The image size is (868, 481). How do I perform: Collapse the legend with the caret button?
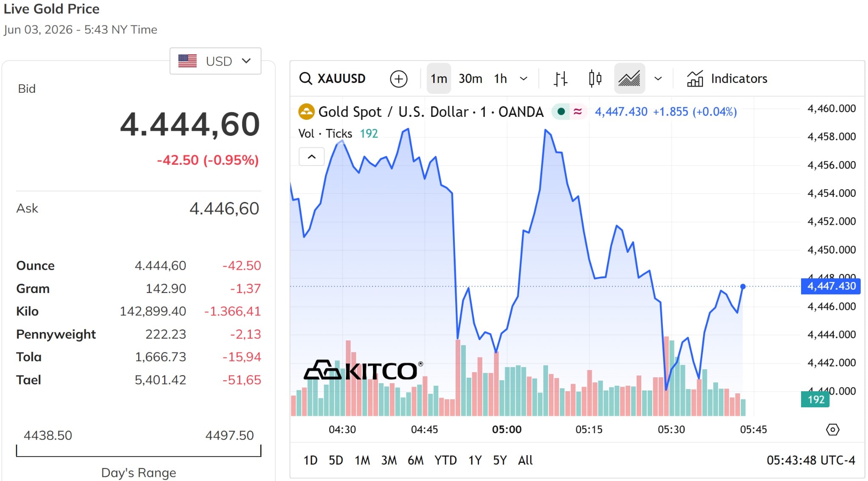tap(312, 157)
